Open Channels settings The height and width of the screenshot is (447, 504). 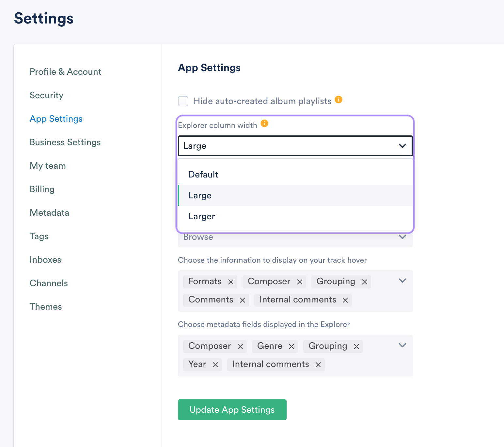point(49,283)
